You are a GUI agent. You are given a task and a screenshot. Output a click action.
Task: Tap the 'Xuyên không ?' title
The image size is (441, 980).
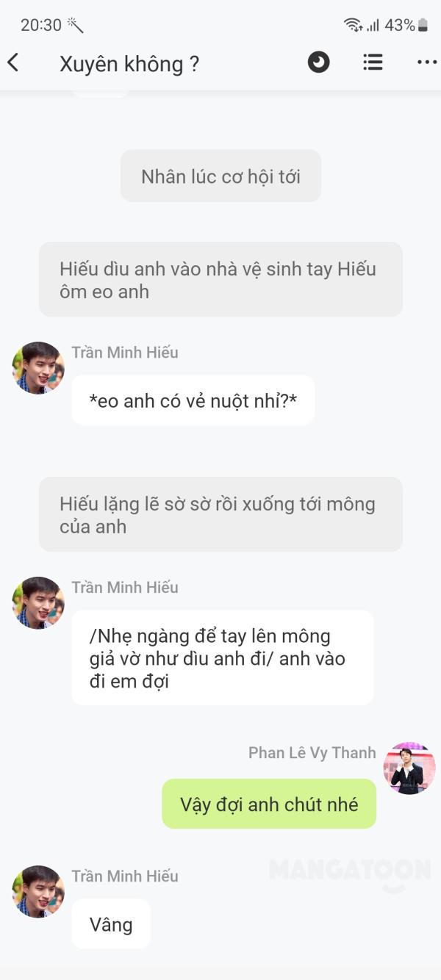129,64
